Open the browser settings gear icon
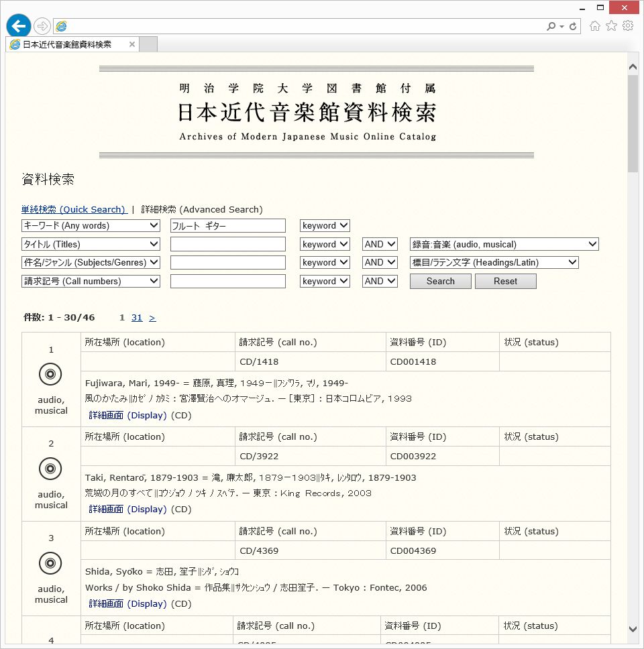 click(x=628, y=26)
